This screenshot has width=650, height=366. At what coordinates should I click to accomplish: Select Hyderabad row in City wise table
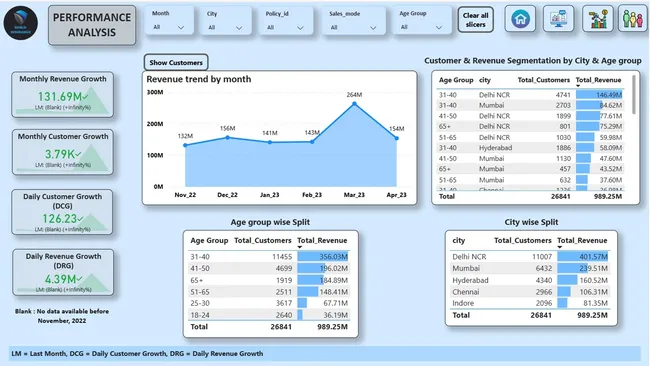530,280
